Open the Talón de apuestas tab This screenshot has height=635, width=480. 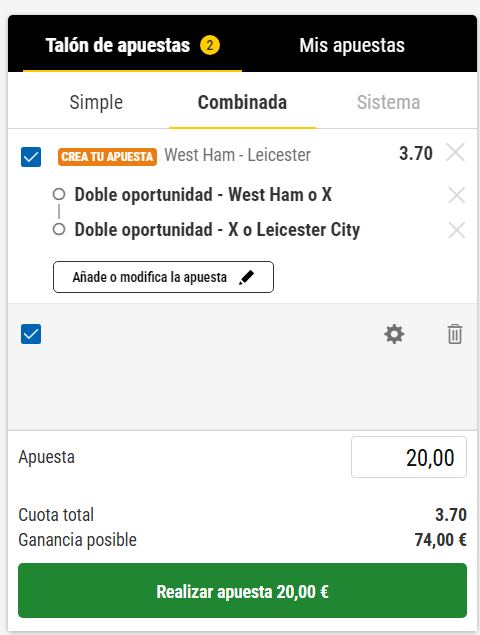click(132, 45)
